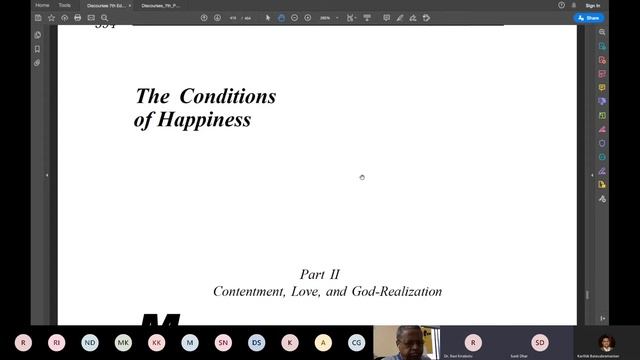Click the current page number field

pyautogui.click(x=233, y=18)
